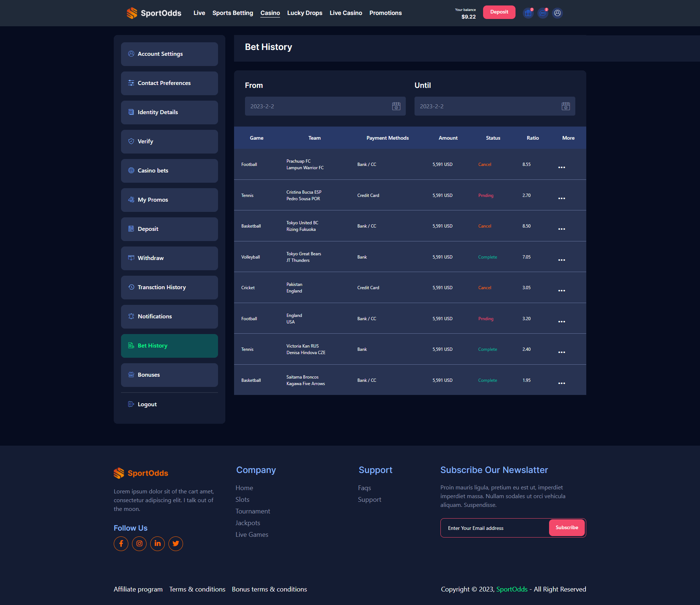
Task: Open the Affiliate program link
Action: point(138,589)
